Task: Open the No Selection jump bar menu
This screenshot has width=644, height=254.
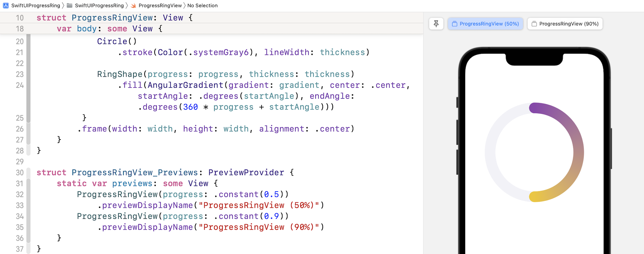Action: coord(202,5)
